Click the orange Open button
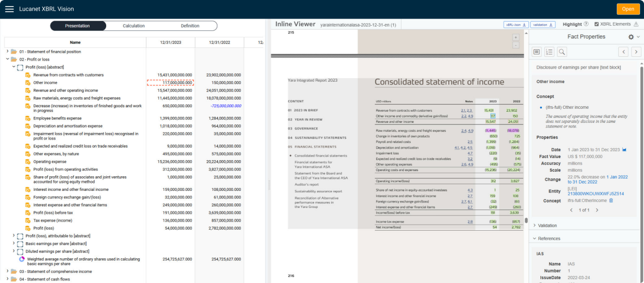644x283 pixels. pyautogui.click(x=628, y=9)
